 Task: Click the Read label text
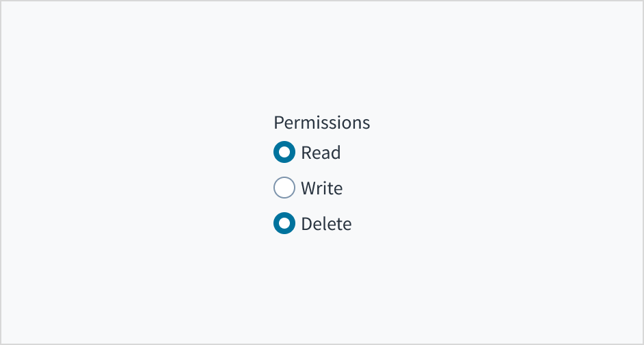click(x=321, y=153)
